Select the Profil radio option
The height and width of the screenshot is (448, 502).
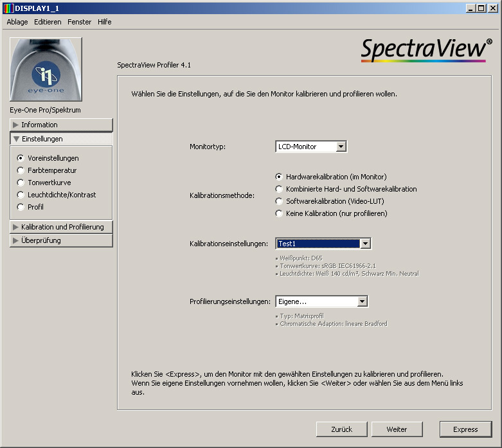pyautogui.click(x=30, y=207)
